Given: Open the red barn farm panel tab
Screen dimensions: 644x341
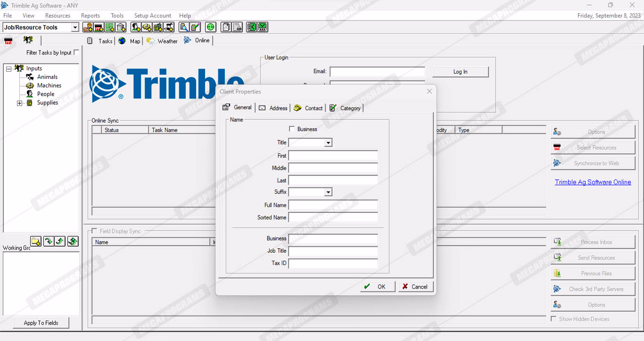Looking at the screenshot, I should click(x=8, y=41).
